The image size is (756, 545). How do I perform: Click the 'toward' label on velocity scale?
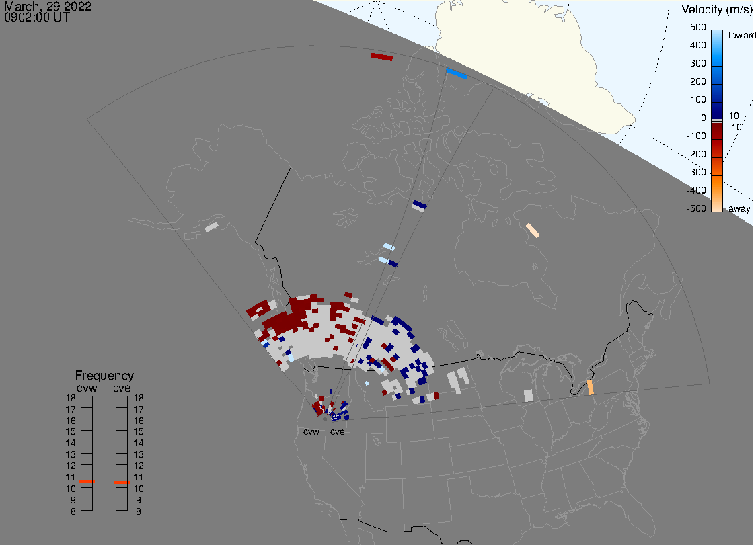741,35
